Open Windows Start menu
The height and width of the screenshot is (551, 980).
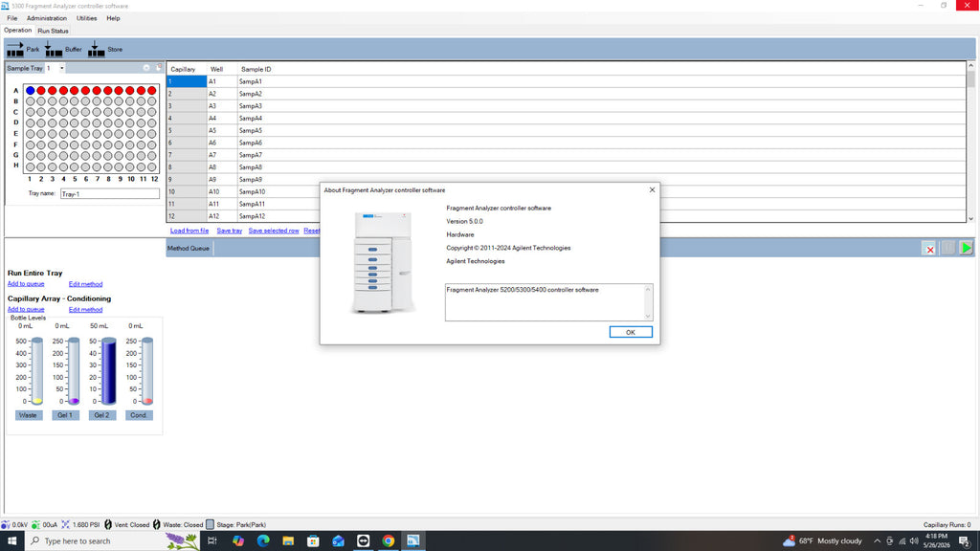(x=11, y=541)
